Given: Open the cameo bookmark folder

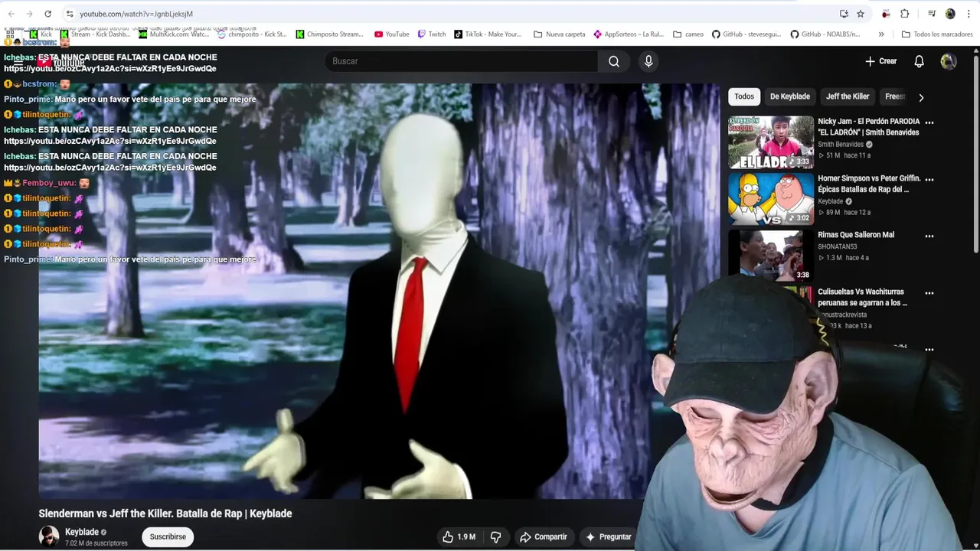Looking at the screenshot, I should click(688, 34).
